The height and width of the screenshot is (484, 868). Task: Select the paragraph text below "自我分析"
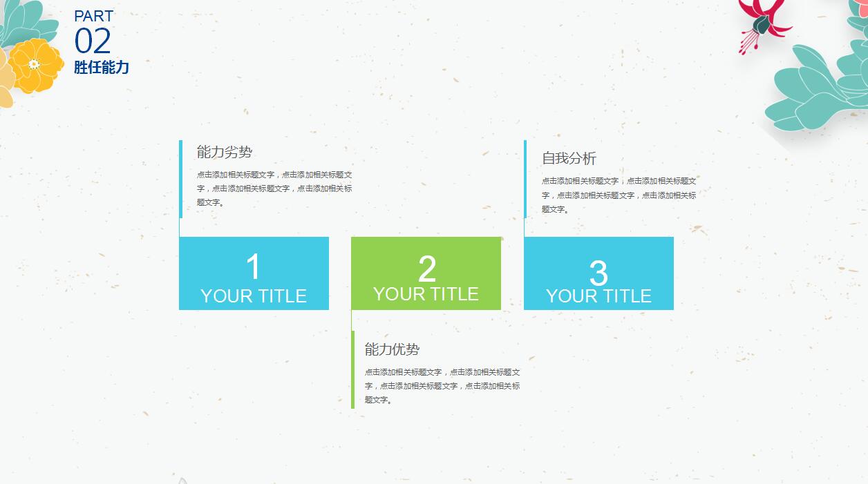619,195
